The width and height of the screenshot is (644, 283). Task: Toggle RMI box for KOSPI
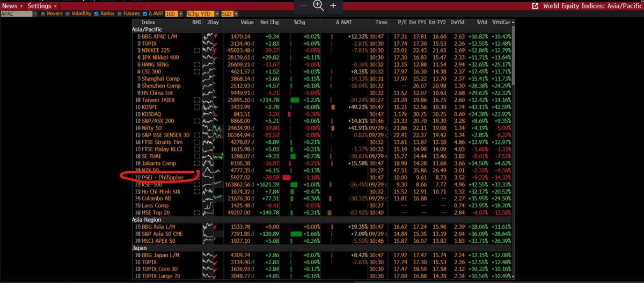tap(197, 107)
